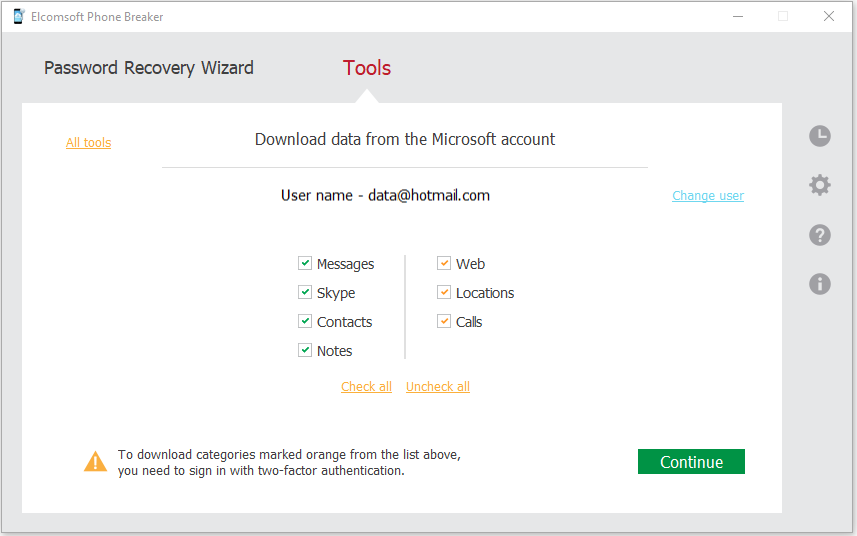Viewport: 857px width, 536px height.
Task: Click the Change user link
Action: pyautogui.click(x=708, y=196)
